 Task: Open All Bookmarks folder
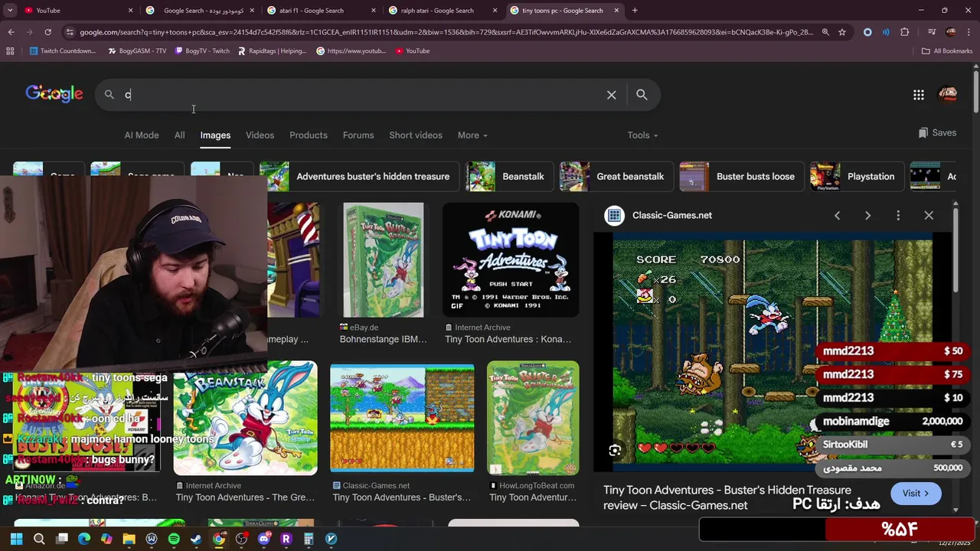[x=946, y=51]
